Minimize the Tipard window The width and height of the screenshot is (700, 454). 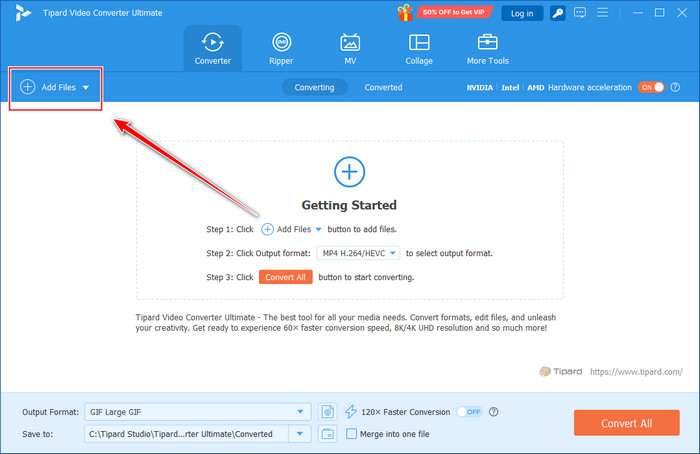[638, 13]
